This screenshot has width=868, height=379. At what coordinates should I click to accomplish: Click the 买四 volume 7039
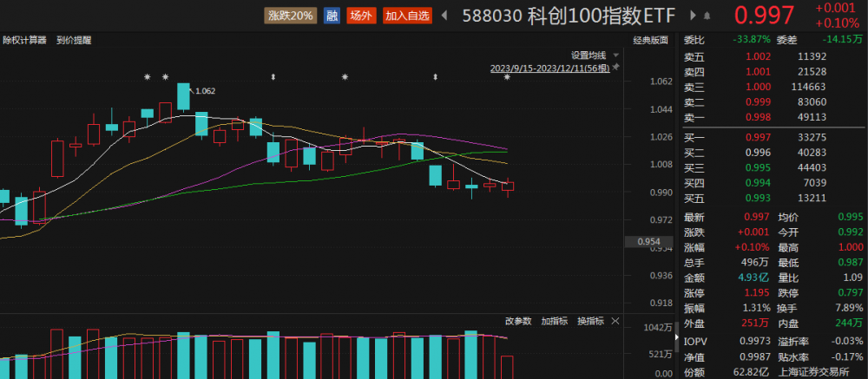point(815,183)
